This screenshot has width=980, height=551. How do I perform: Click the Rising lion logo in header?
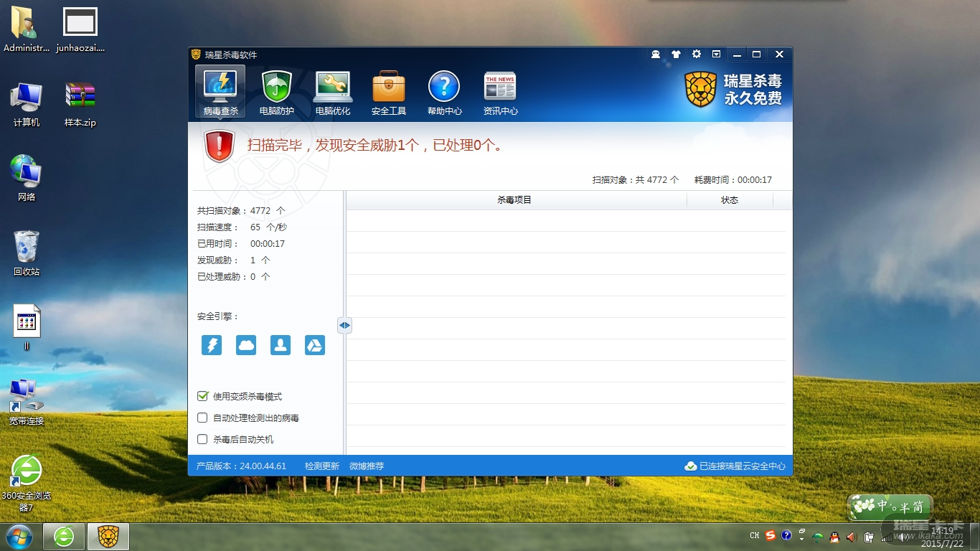point(701,90)
